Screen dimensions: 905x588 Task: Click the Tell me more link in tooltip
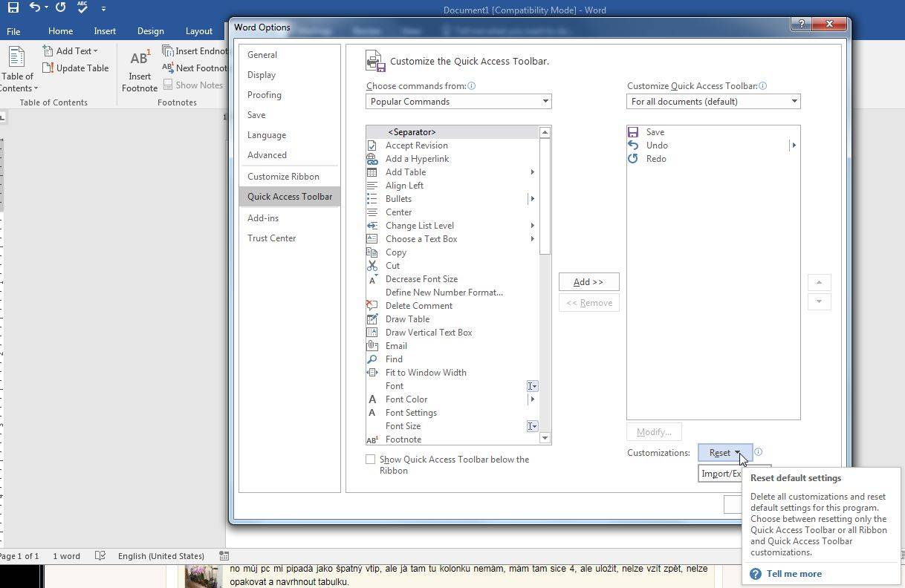pyautogui.click(x=794, y=574)
